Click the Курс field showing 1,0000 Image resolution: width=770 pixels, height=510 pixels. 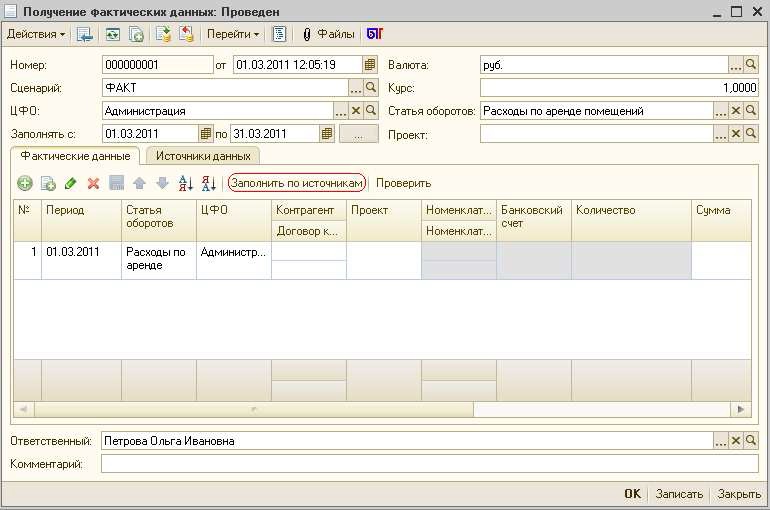[619, 88]
